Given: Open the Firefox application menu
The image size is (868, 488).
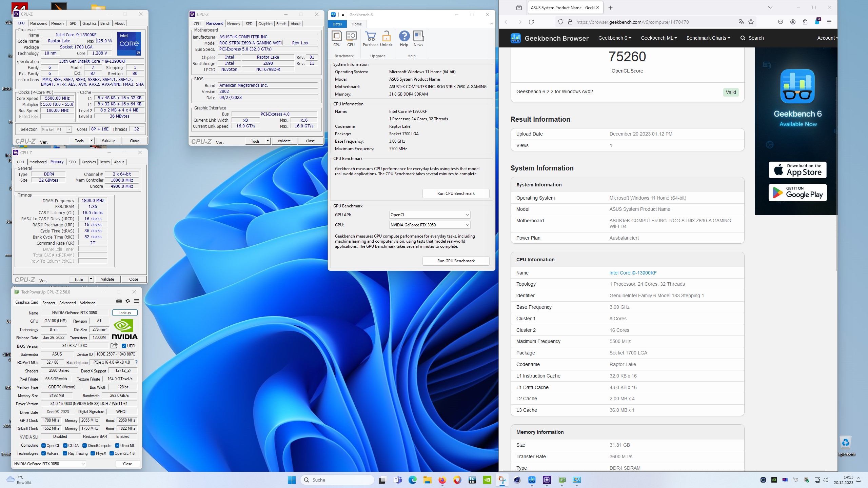Looking at the screenshot, I should pyautogui.click(x=829, y=22).
